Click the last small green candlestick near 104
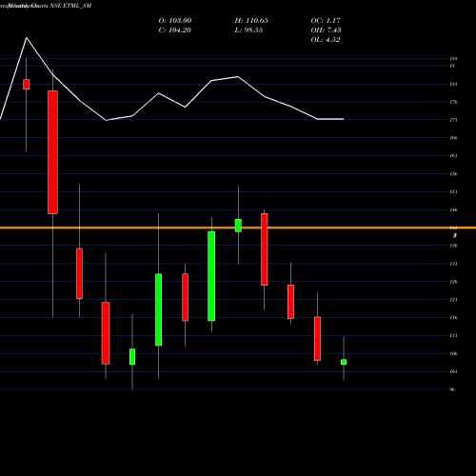The width and height of the screenshot is (476, 476). pyautogui.click(x=344, y=362)
